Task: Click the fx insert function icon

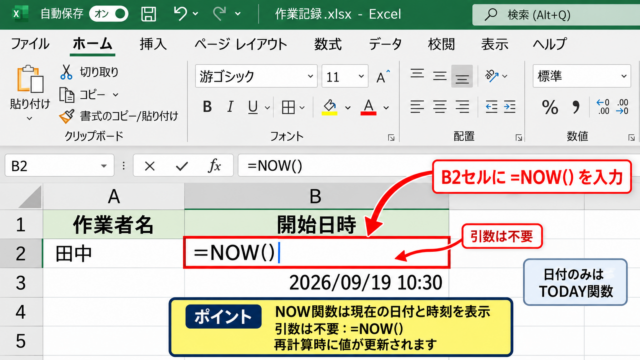Action: coord(214,166)
